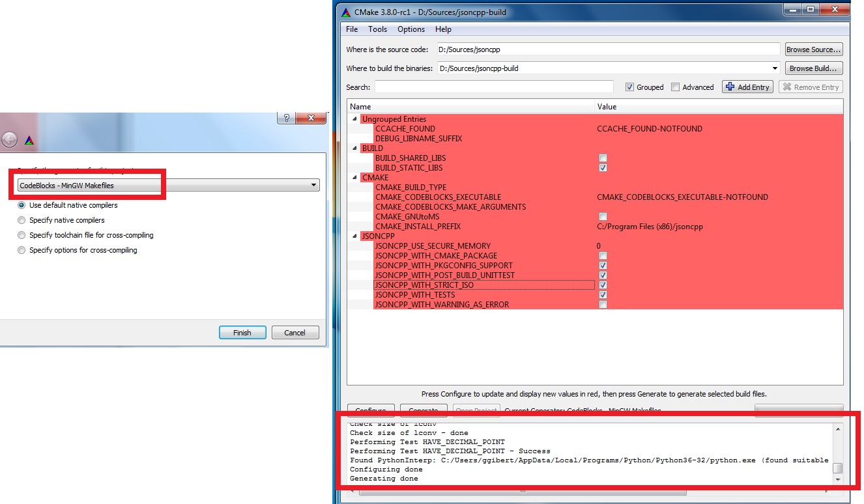Click the back arrow in generator dialog
Image resolution: width=864 pixels, height=504 pixels.
[9, 139]
